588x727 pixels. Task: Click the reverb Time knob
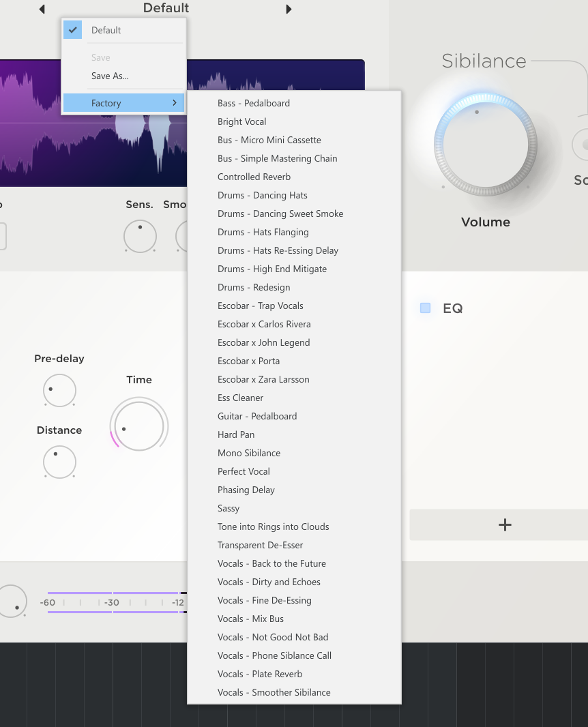pos(138,426)
